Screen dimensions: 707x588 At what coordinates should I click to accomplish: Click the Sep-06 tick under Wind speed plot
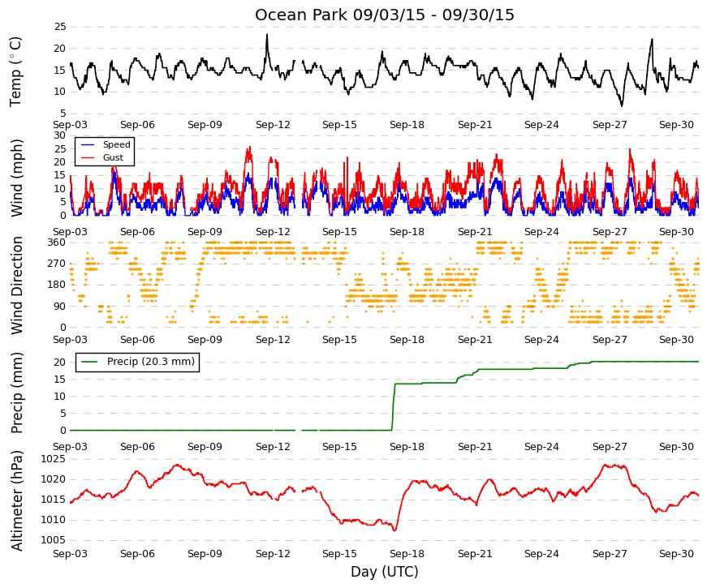[x=137, y=232]
